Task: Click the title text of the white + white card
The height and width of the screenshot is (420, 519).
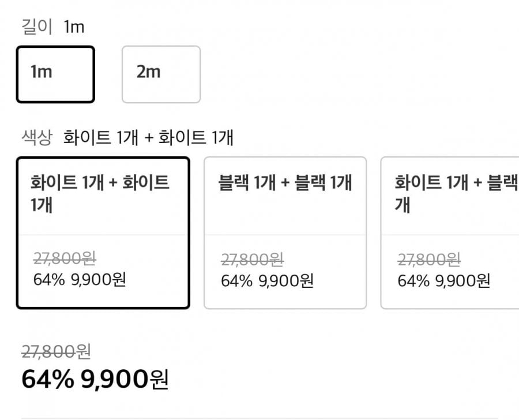Action: [100, 193]
